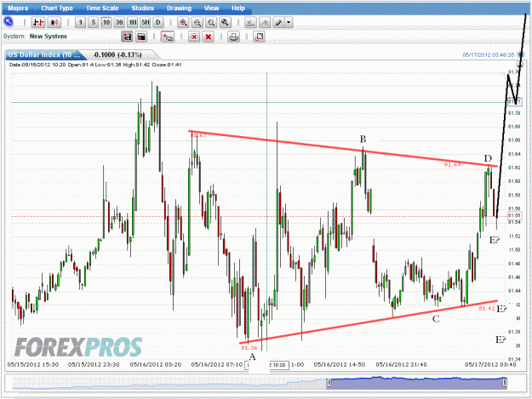Set time scale to 1H
The height and width of the screenshot is (399, 532).
pos(132,22)
